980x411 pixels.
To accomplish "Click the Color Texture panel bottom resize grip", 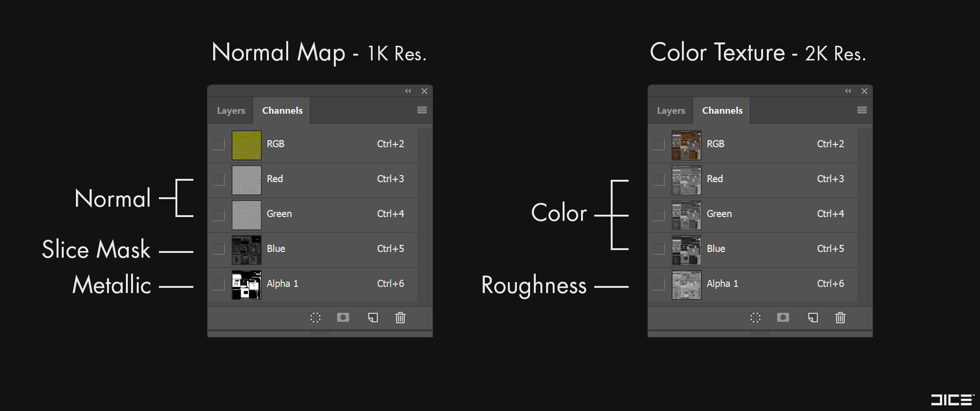I will click(760, 333).
